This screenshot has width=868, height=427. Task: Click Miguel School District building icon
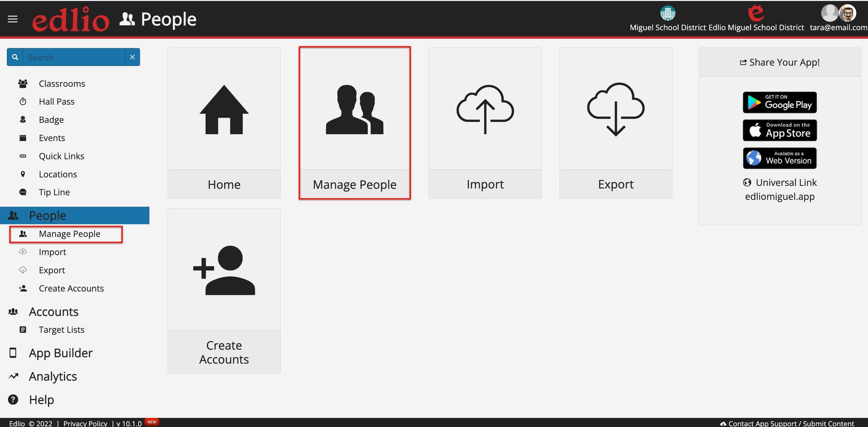668,14
